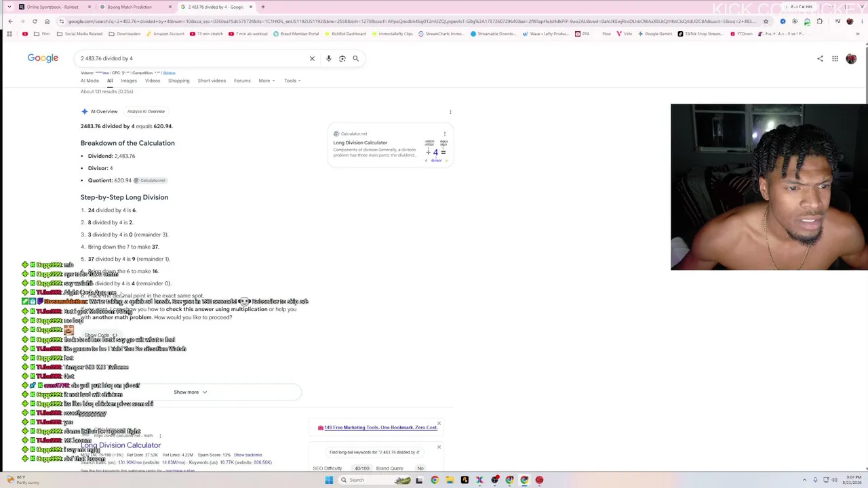Bookmark this page with star icon

pyautogui.click(x=766, y=21)
